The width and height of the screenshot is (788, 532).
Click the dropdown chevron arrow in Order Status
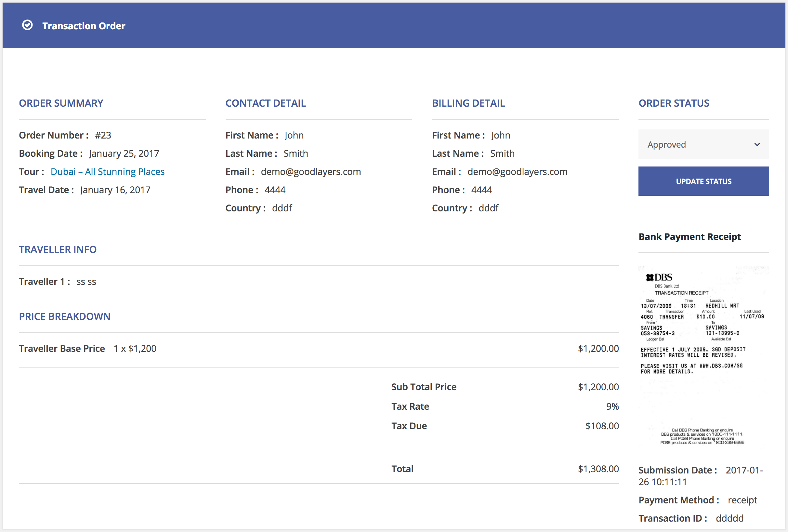point(757,144)
